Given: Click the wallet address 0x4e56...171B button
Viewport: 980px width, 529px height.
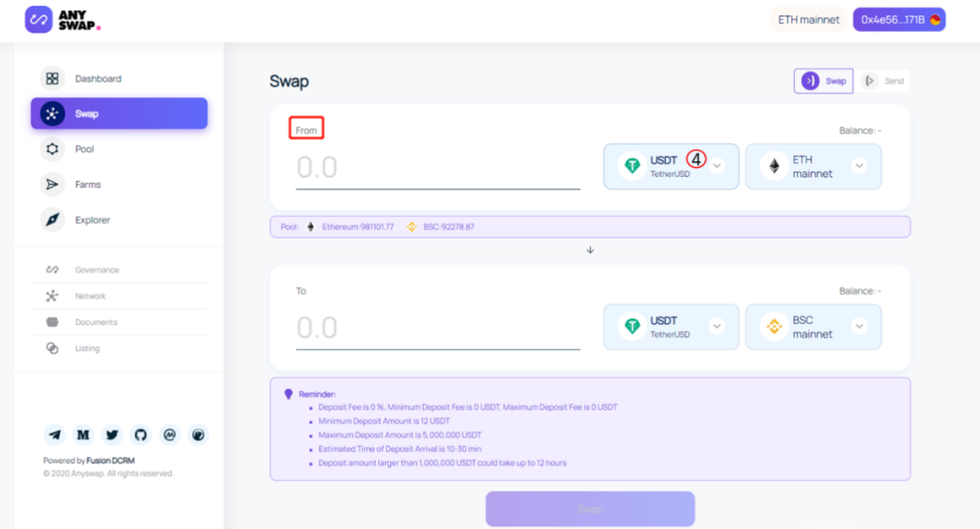Looking at the screenshot, I should coord(898,19).
